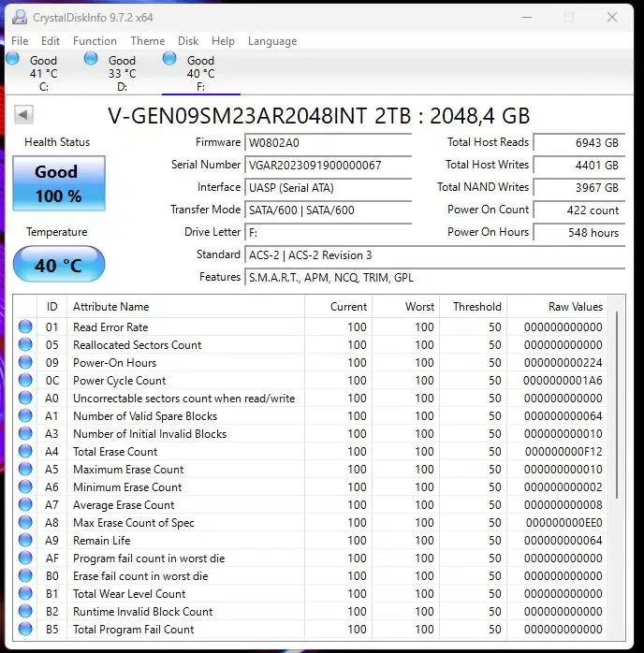Click the Firmware field W0802A0
This screenshot has height=653, width=644.
tap(329, 143)
